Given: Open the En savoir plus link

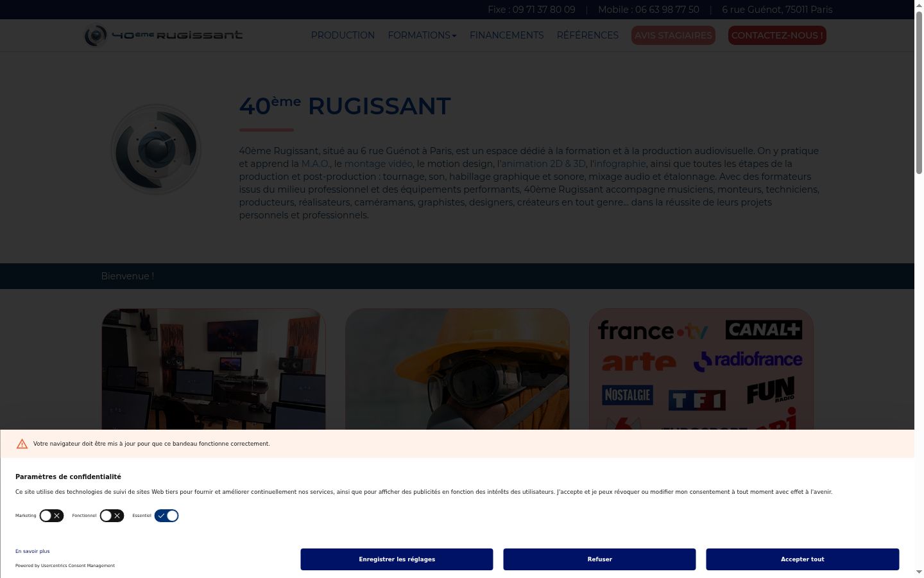Looking at the screenshot, I should [33, 551].
